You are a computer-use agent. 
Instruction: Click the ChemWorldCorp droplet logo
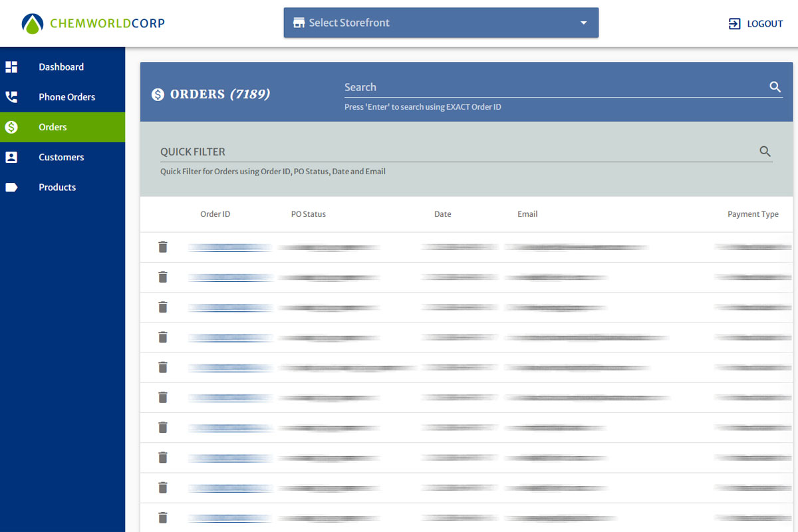pos(33,23)
